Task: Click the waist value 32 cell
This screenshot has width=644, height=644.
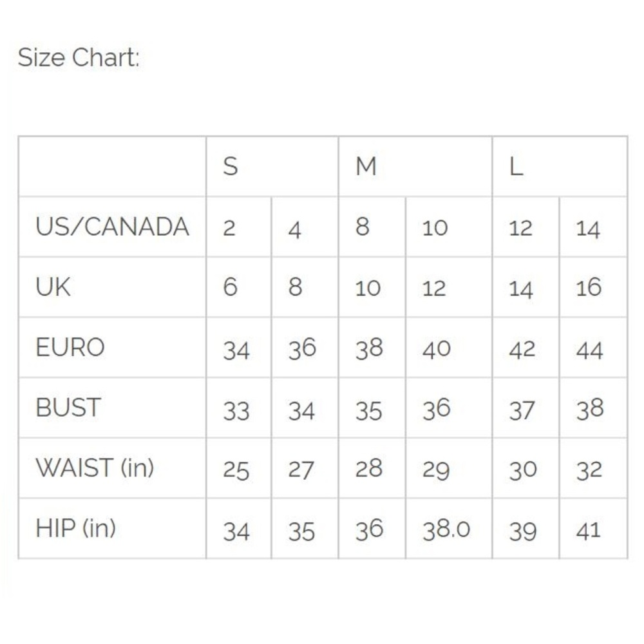Action: [589, 470]
